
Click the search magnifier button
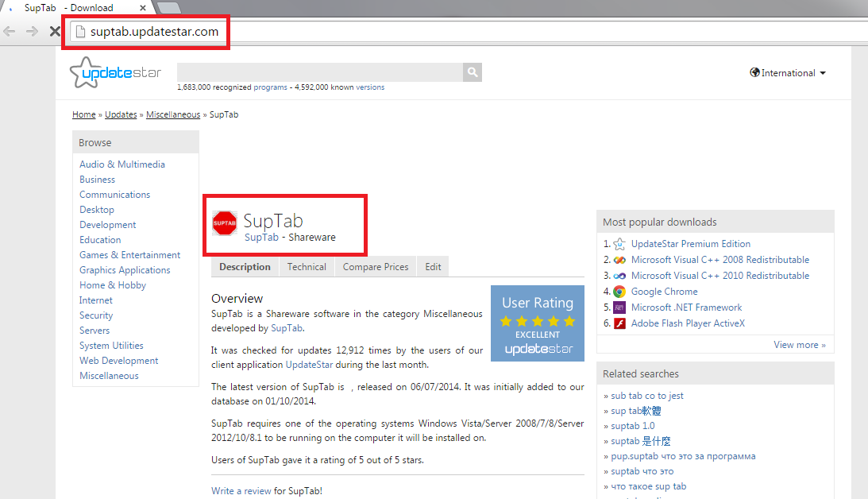tap(473, 72)
